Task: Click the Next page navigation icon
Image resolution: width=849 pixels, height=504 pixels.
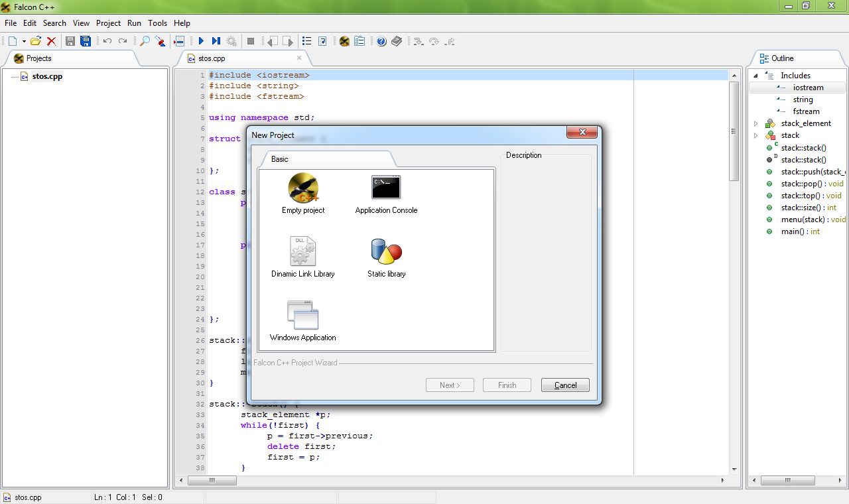Action: pyautogui.click(x=288, y=41)
